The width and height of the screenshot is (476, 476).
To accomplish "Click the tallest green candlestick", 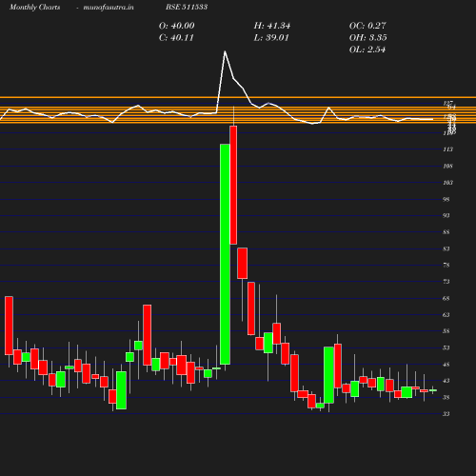I will [x=225, y=254].
